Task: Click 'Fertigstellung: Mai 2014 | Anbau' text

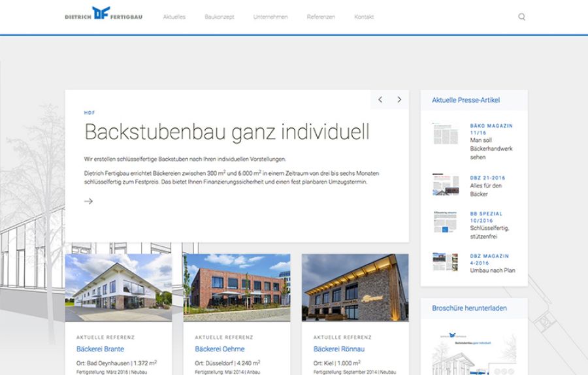Action: [x=227, y=372]
